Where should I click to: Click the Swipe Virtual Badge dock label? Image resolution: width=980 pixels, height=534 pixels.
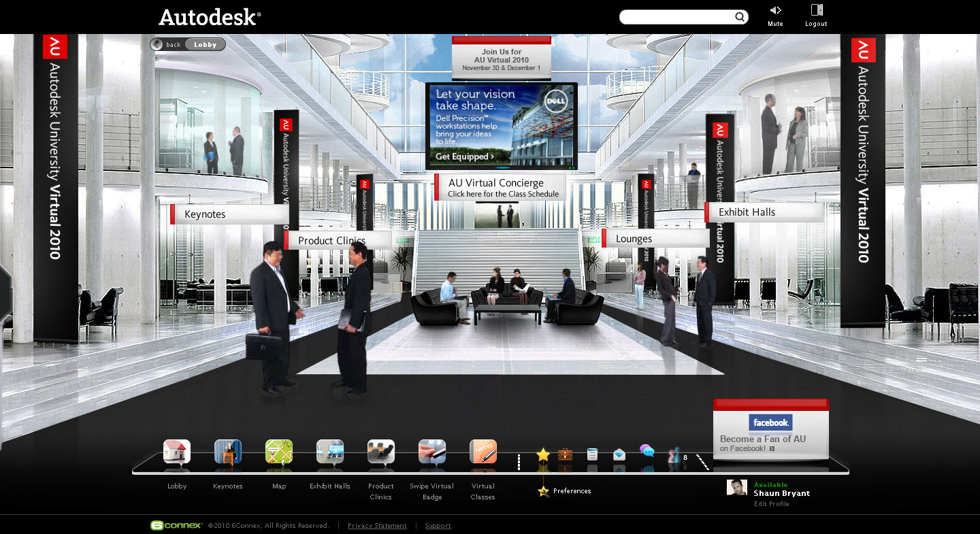click(x=432, y=491)
